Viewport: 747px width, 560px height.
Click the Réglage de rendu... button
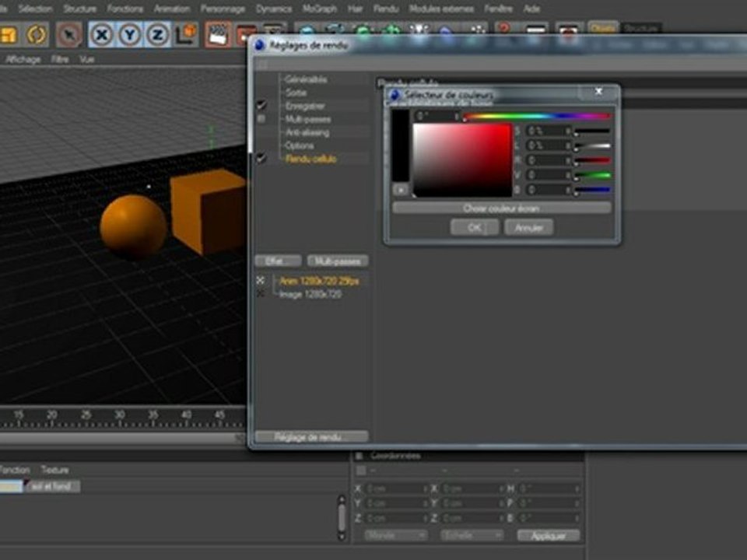311,436
